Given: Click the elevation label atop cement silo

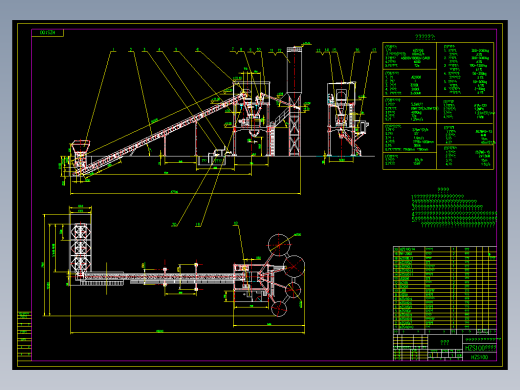Looking at the screenshot, I should [307, 43].
